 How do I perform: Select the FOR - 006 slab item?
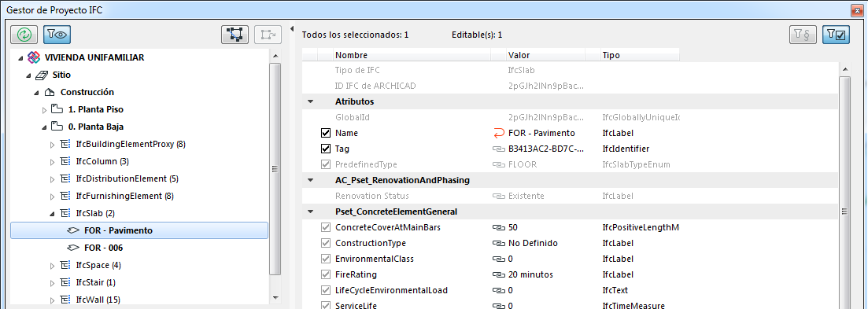[104, 248]
